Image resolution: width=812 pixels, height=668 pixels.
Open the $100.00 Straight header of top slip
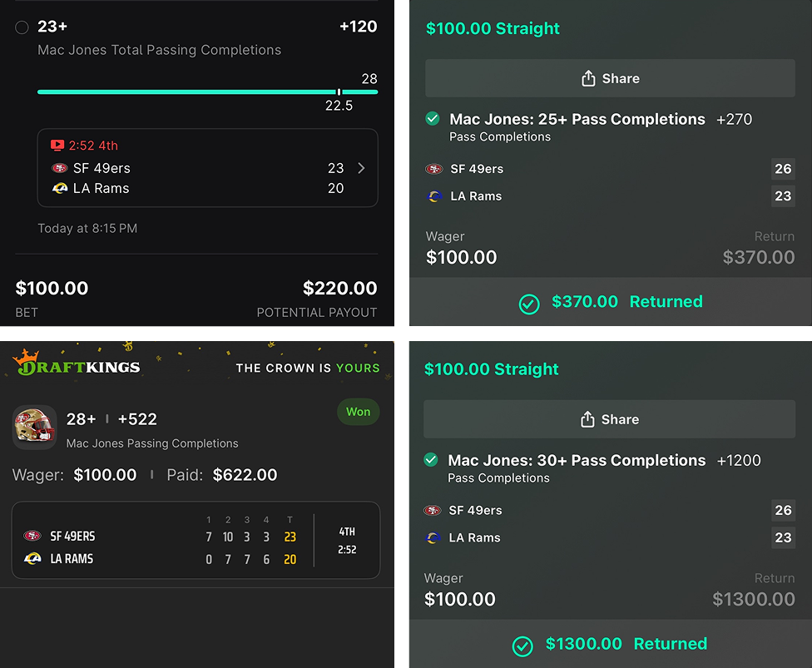493,28
